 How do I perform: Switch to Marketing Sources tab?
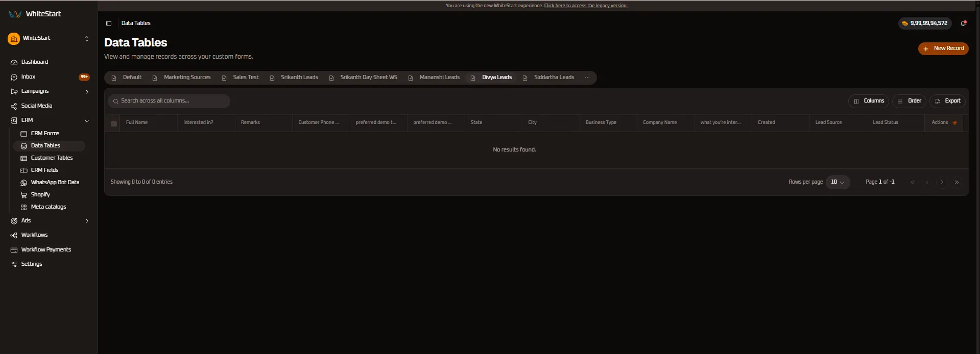tap(182, 78)
